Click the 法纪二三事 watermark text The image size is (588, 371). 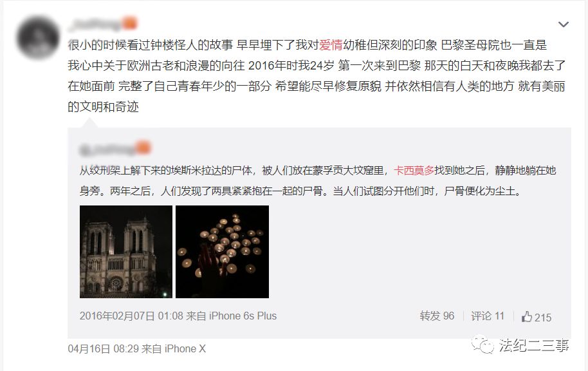[533, 345]
